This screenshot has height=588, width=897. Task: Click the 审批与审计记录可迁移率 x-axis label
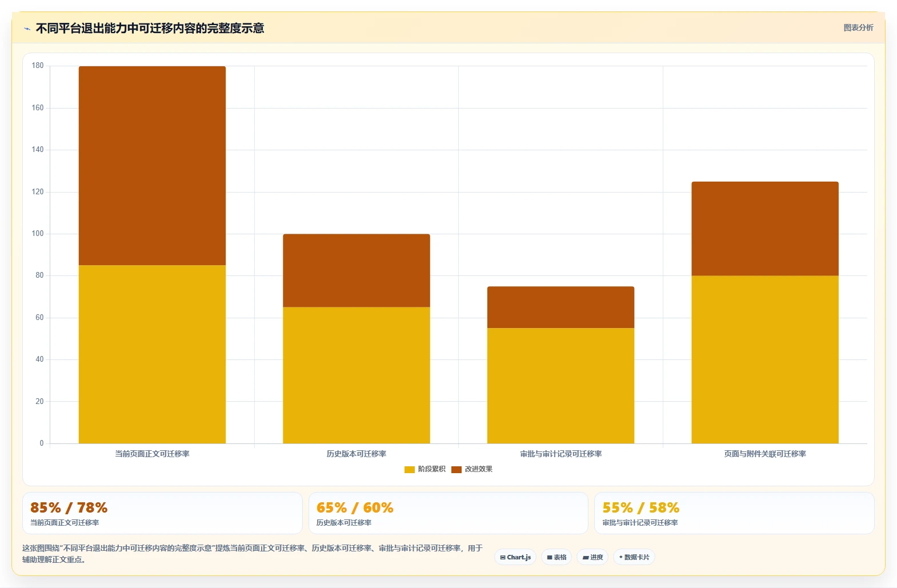(560, 454)
